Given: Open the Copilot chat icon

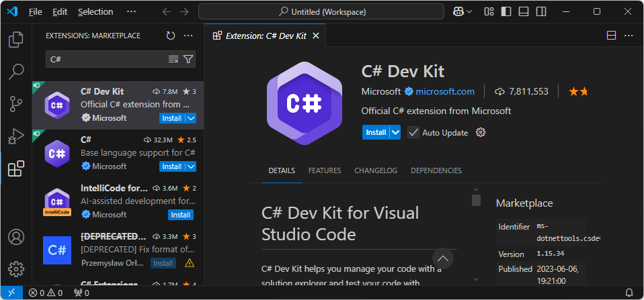Looking at the screenshot, I should (458, 12).
